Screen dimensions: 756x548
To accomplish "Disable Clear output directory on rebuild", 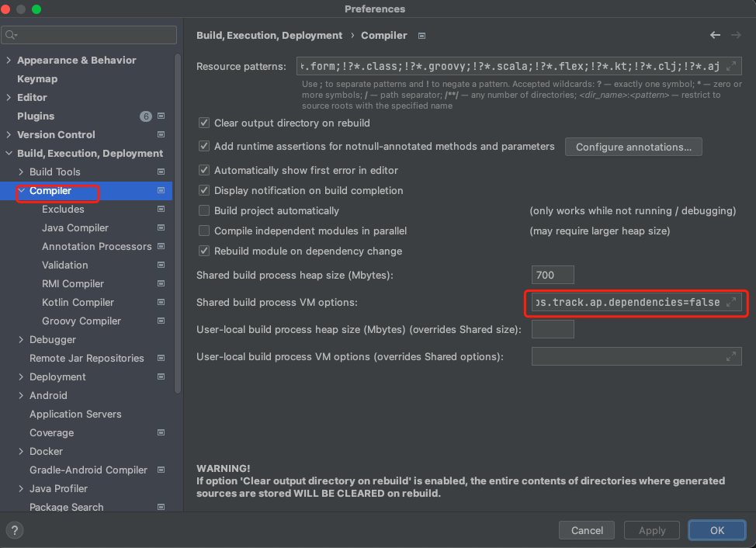I will [x=204, y=123].
